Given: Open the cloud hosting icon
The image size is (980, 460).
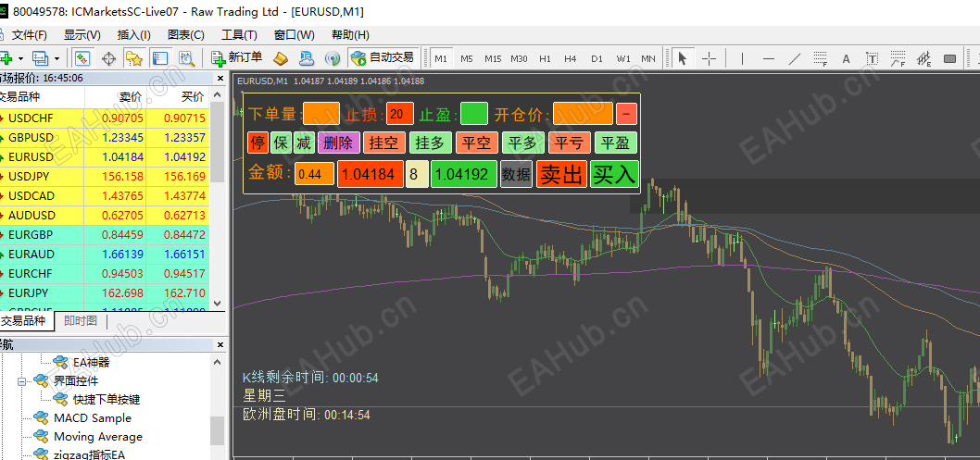Looking at the screenshot, I should click(307, 58).
